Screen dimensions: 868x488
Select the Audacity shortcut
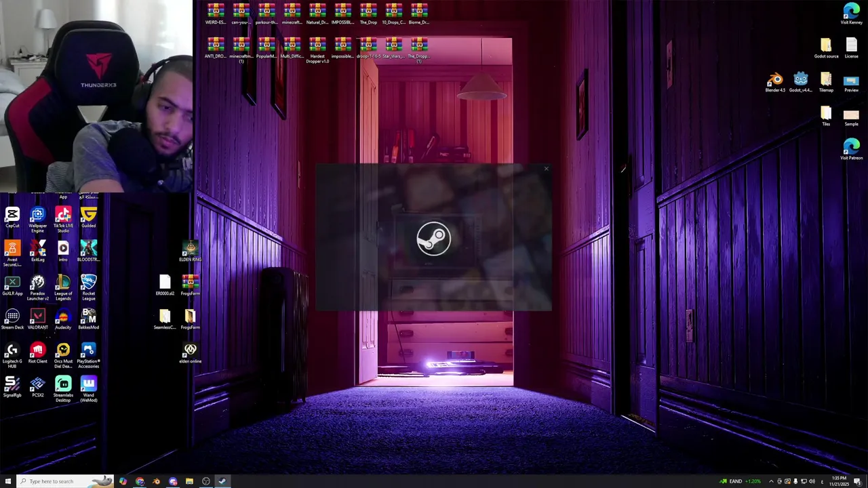63,320
